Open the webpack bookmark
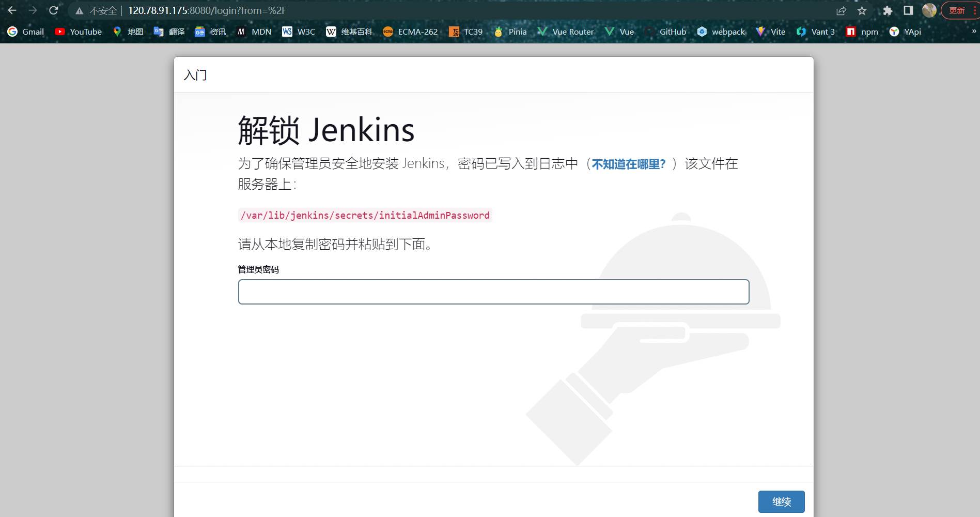Image resolution: width=980 pixels, height=517 pixels. [721, 32]
